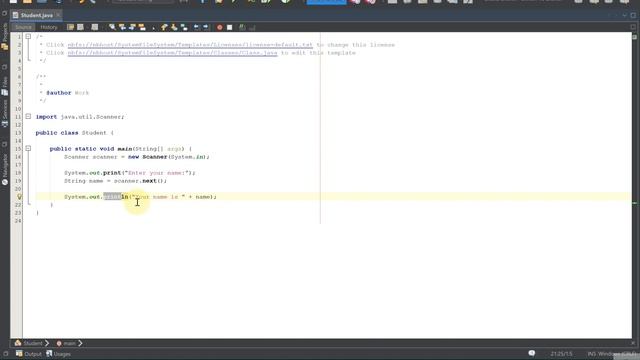Screen dimensions: 640x360
Task: Open the editor documents list dropdown arrow
Action: 624,15
